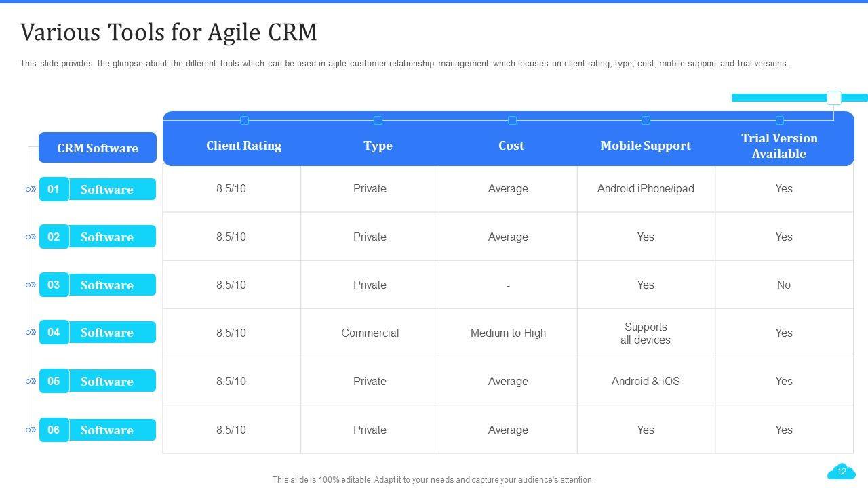
Task: Click the arrow marker beside 06 Software
Action: tap(31, 430)
